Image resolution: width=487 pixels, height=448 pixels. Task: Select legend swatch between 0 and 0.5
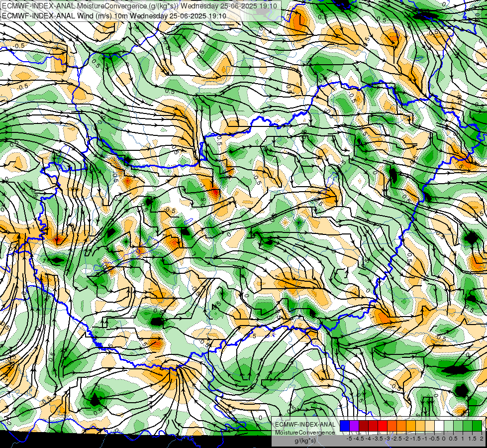449,426
